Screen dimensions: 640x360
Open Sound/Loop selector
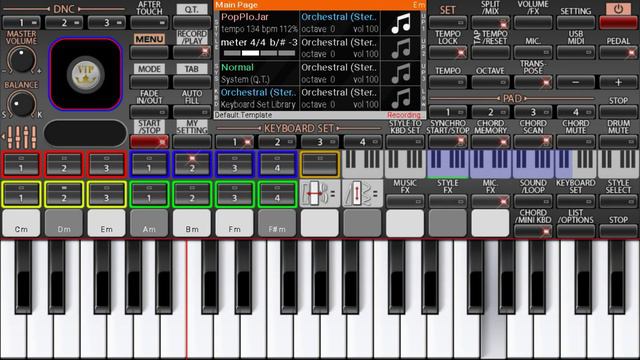point(533,201)
